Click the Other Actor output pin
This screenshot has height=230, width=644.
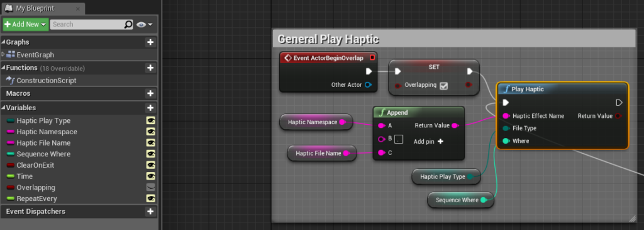coord(368,85)
